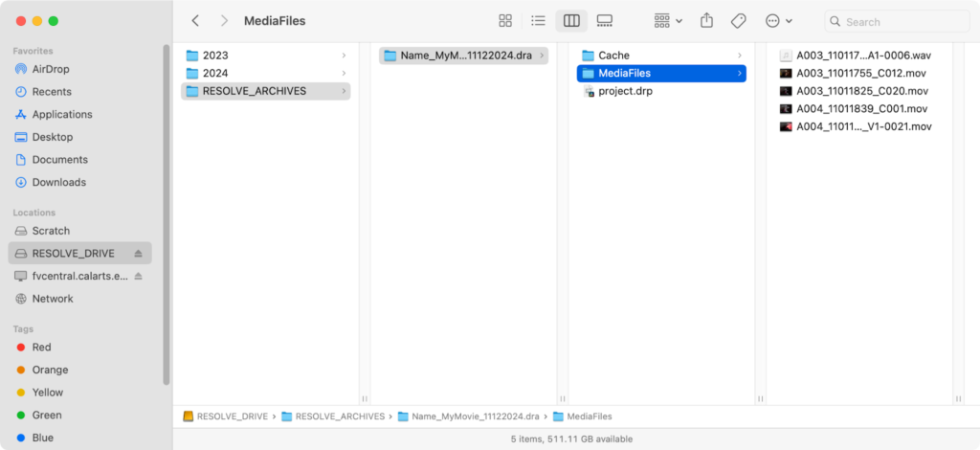Viewport: 980px width, 450px height.
Task: Switch to list view in toolbar
Action: 538,21
